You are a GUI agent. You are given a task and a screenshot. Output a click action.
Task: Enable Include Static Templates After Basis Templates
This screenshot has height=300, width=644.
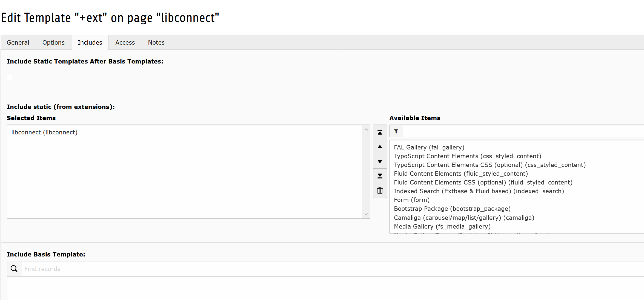coord(10,77)
